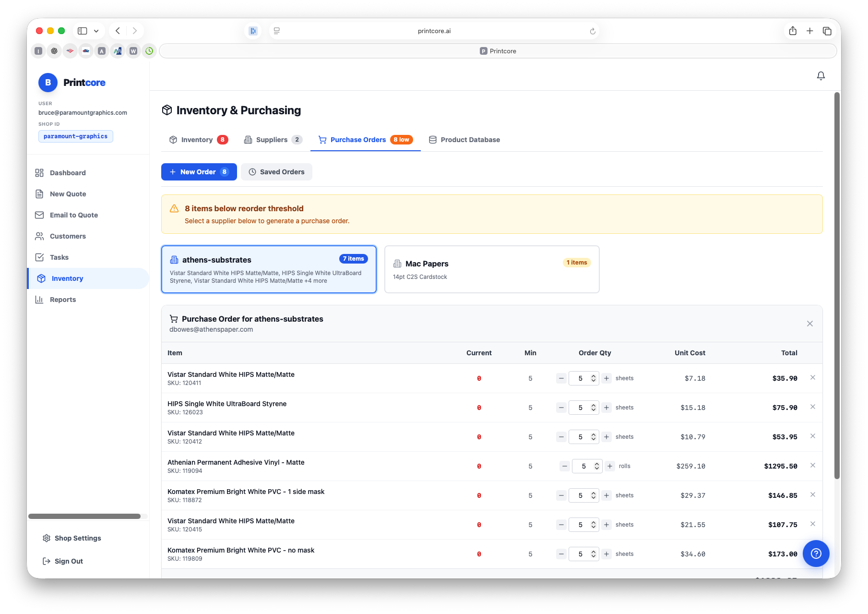Toggle the Safari sidebar button
Image resolution: width=868 pixels, height=614 pixels.
click(83, 31)
